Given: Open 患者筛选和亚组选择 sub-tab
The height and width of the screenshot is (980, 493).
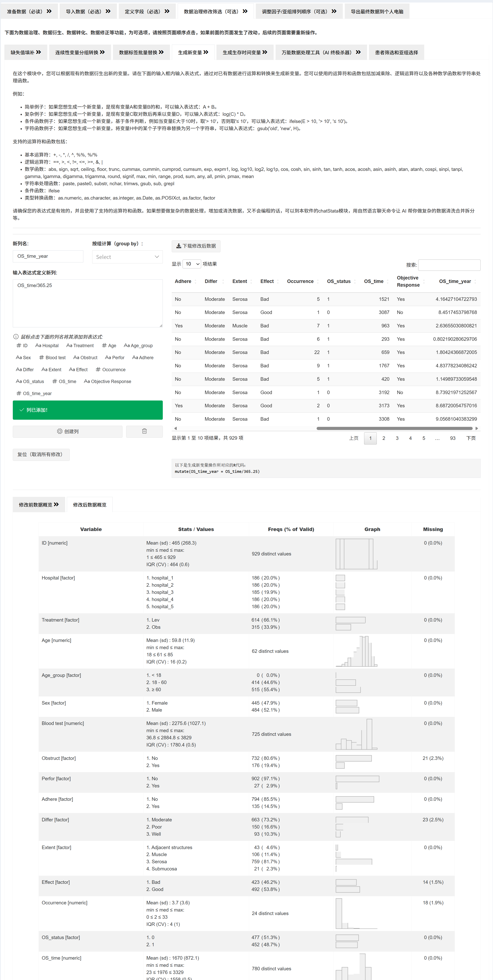Looking at the screenshot, I should coord(396,53).
